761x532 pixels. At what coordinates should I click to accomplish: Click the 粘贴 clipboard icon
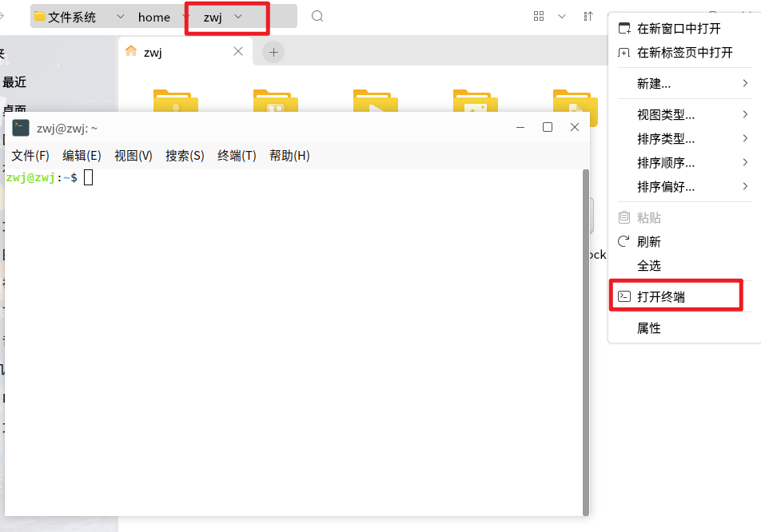tap(624, 217)
